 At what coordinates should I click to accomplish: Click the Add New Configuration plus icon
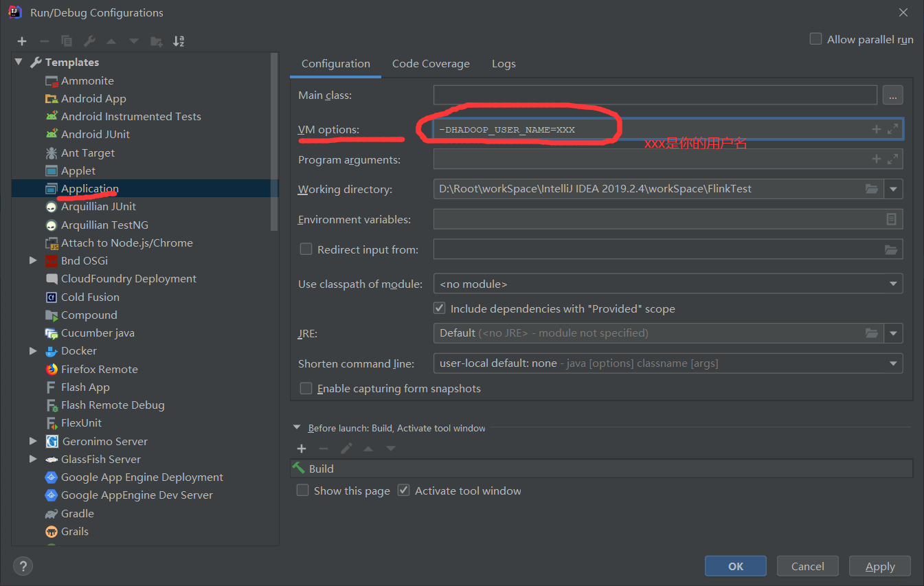(x=22, y=41)
